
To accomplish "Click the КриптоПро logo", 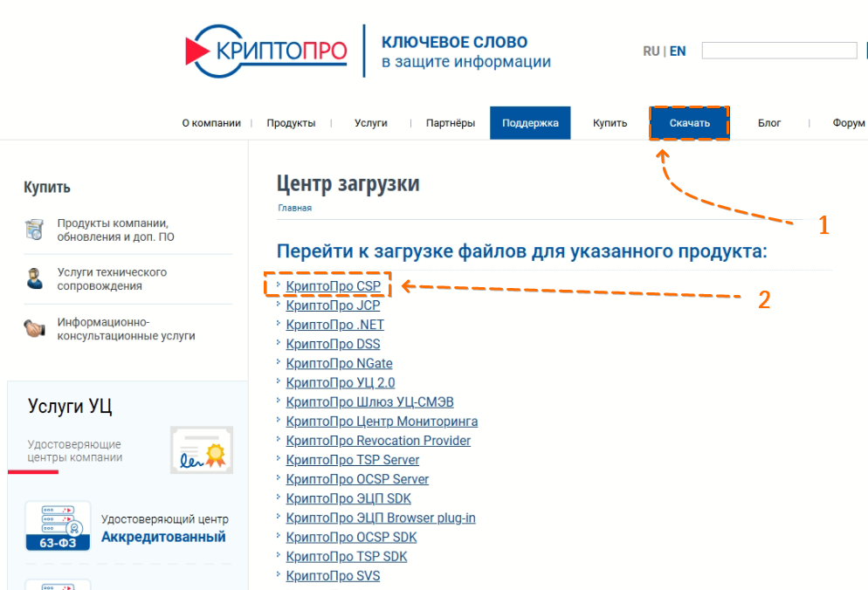I will point(266,51).
